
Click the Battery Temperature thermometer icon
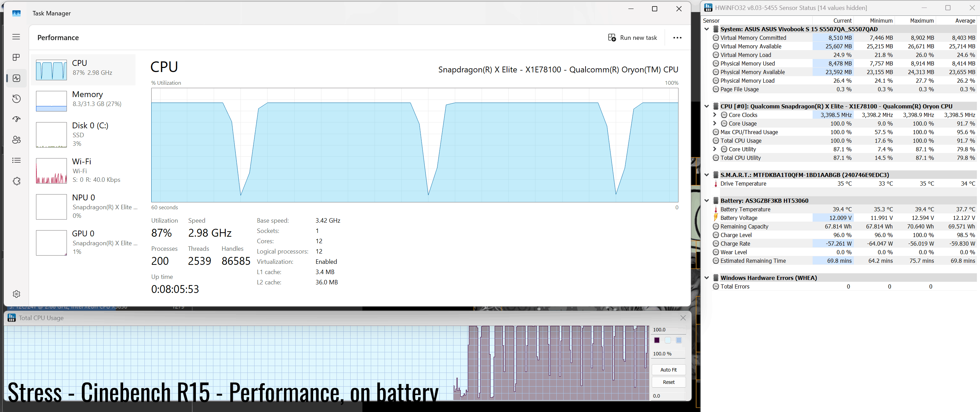point(716,210)
